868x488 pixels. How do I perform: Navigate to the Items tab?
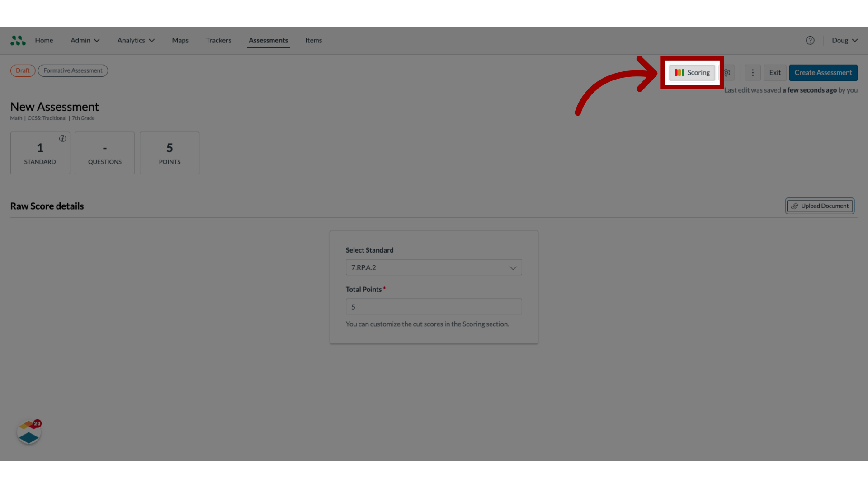click(x=313, y=40)
